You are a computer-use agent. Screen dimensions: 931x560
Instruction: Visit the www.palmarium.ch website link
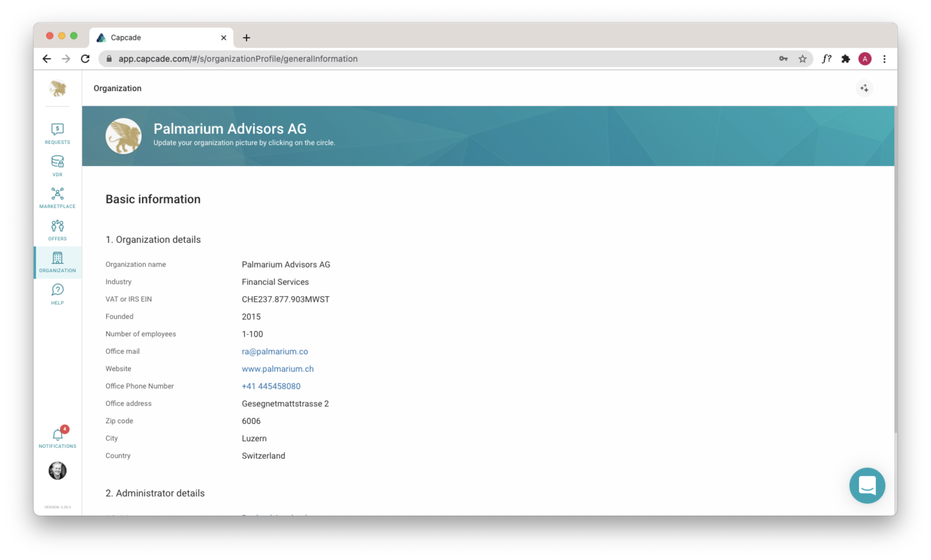[277, 369]
